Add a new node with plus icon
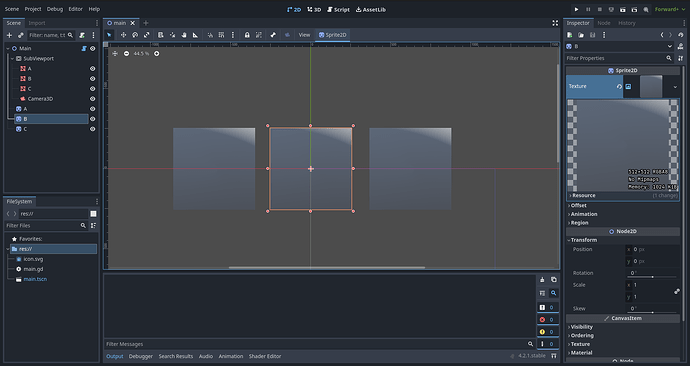690x366 pixels. (x=9, y=35)
